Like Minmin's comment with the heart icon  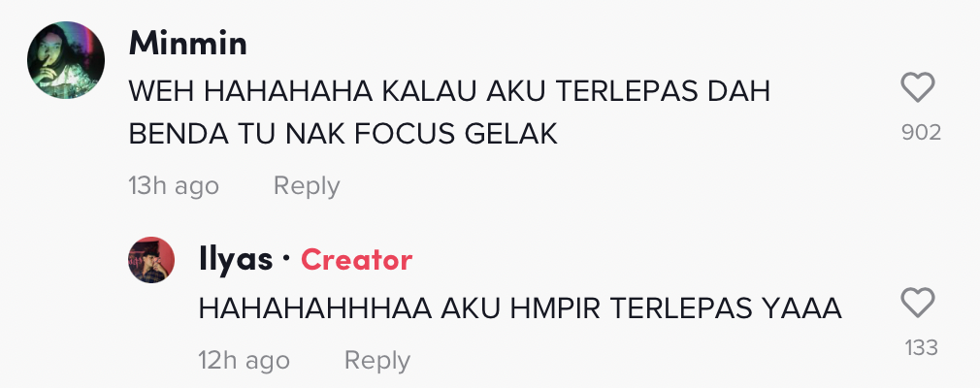point(918,87)
